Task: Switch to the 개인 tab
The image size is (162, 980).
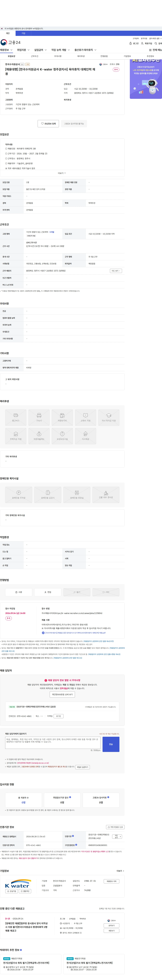Action: click(x=8, y=33)
